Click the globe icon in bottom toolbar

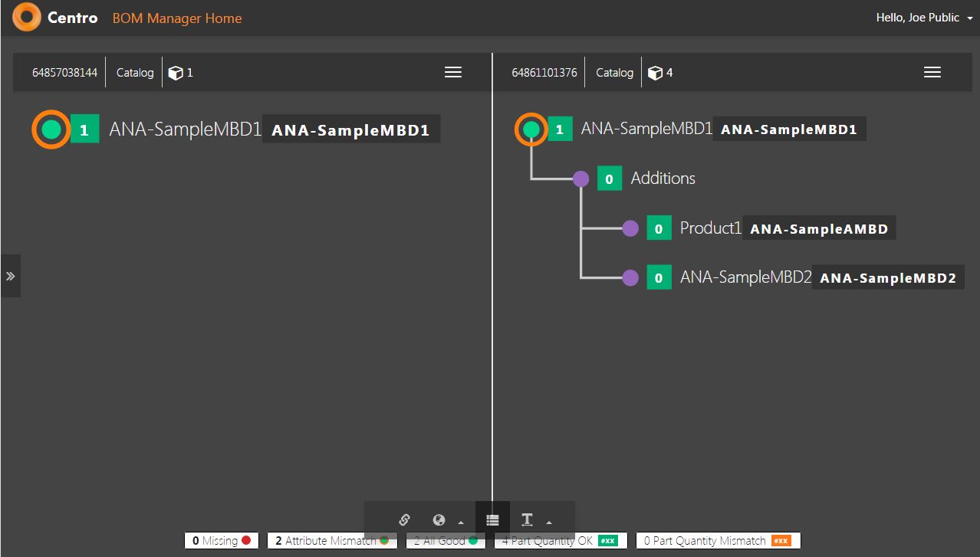439,520
